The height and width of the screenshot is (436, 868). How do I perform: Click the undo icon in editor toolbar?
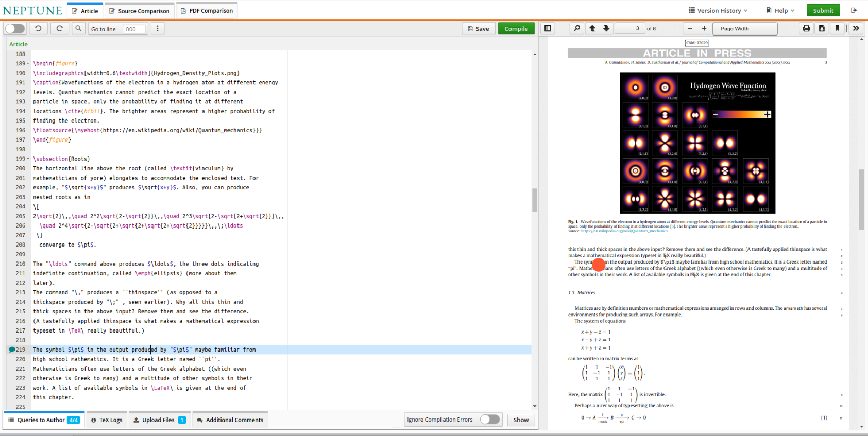(38, 29)
